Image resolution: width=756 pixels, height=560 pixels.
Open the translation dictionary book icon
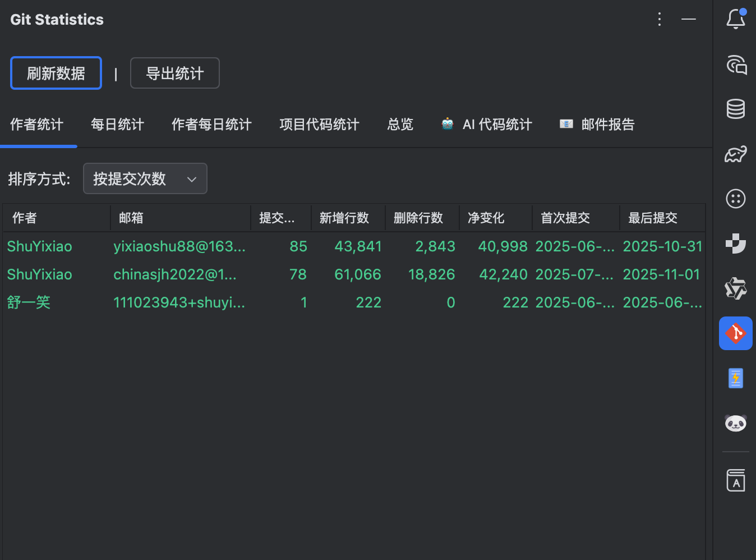click(x=735, y=480)
